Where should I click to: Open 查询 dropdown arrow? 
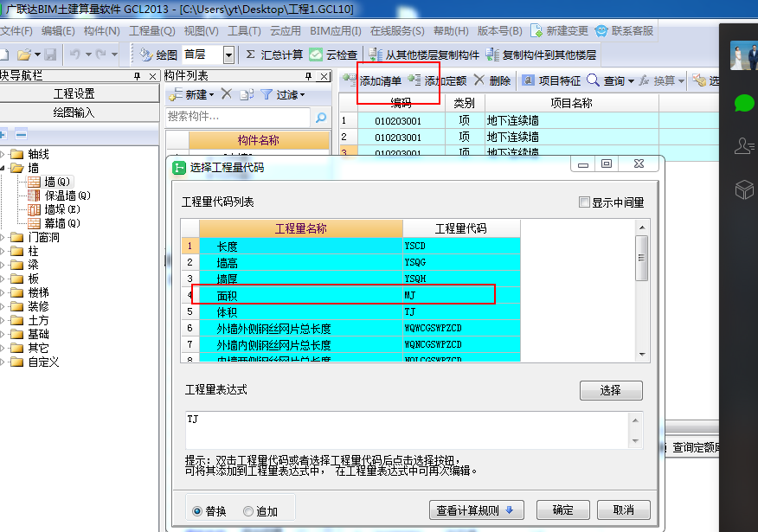(631, 80)
